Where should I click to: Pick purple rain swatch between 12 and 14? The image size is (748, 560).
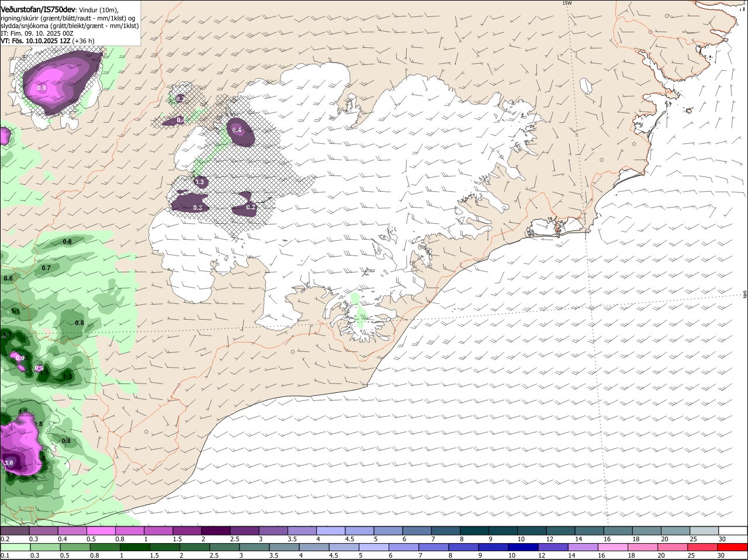[x=555, y=548]
